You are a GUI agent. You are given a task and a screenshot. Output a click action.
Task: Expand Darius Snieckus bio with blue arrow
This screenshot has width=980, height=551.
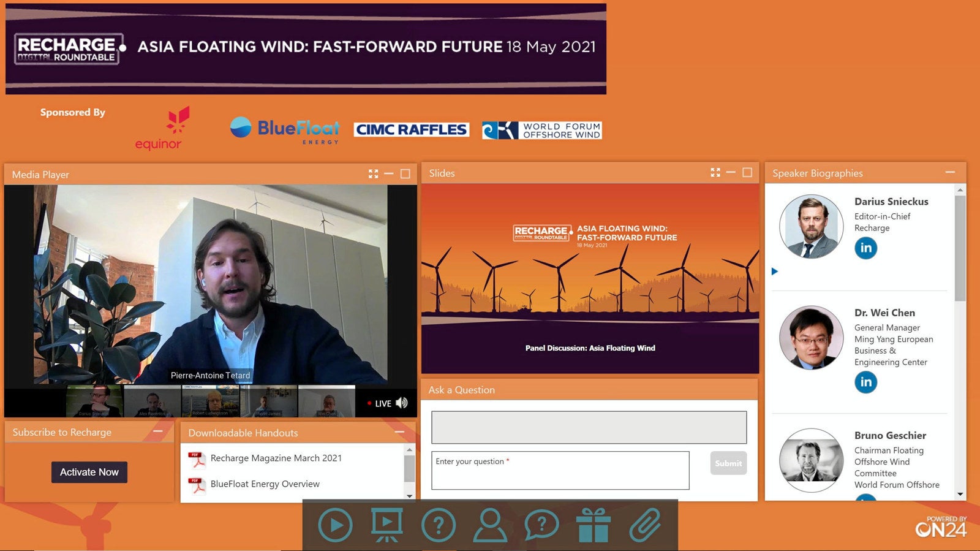click(x=775, y=272)
